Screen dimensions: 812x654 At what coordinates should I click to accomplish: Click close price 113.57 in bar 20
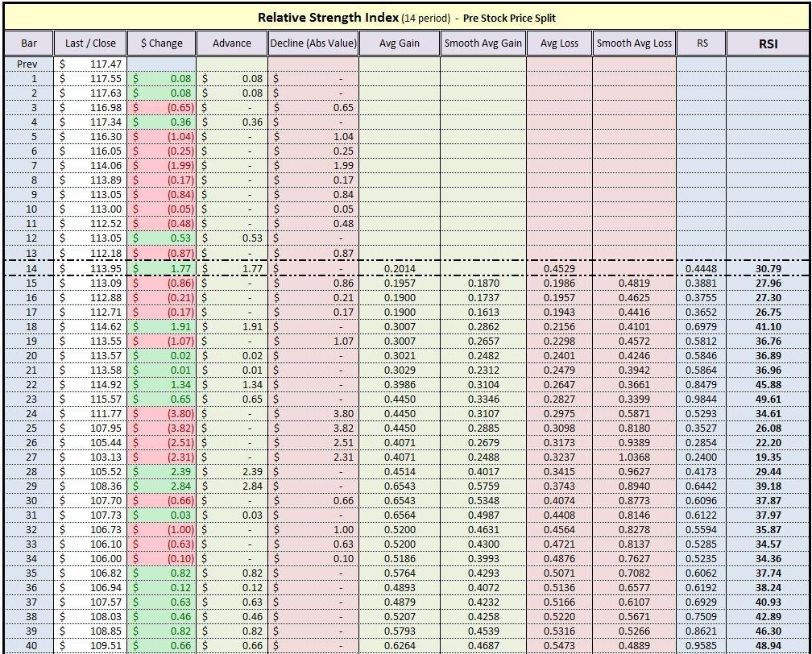tap(90, 356)
